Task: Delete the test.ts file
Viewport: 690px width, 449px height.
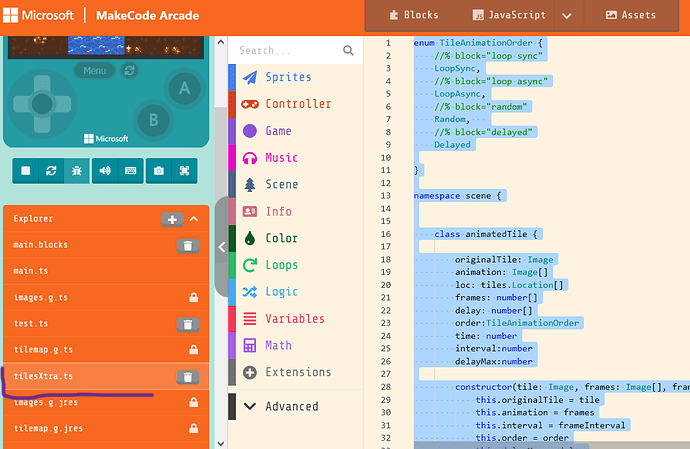Action: coord(188,324)
